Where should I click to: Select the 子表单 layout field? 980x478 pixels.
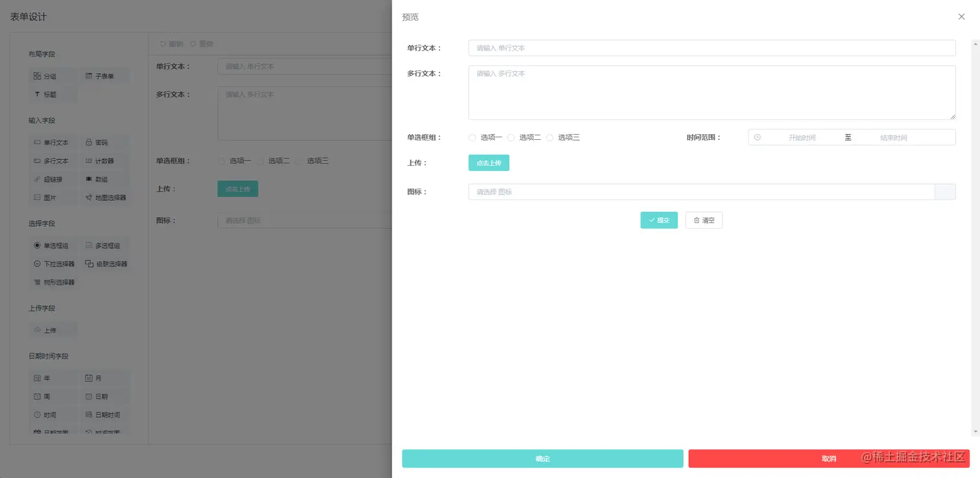[x=104, y=76]
